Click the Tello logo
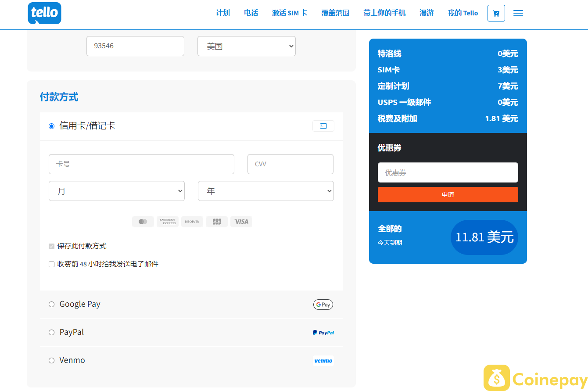Viewport: 588px width, 391px height. [44, 13]
